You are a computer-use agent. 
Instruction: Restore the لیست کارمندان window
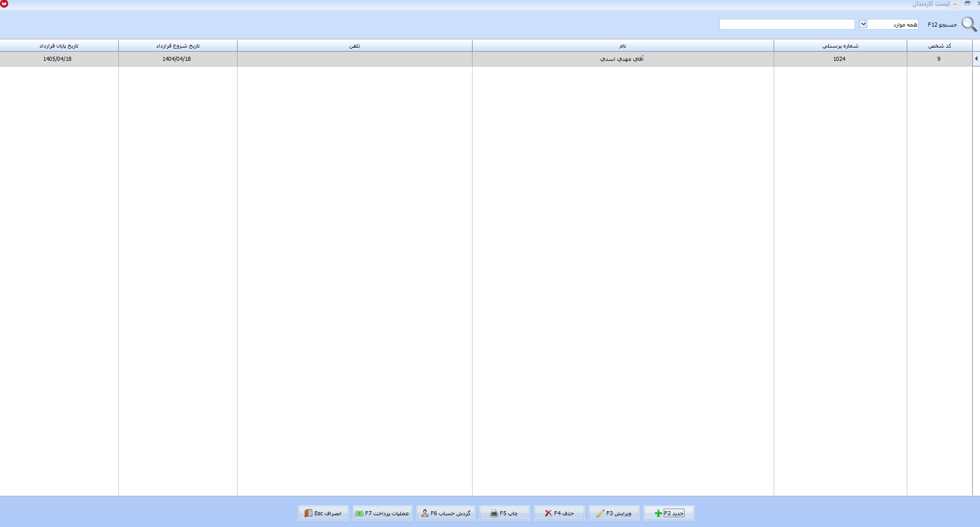[x=967, y=3]
